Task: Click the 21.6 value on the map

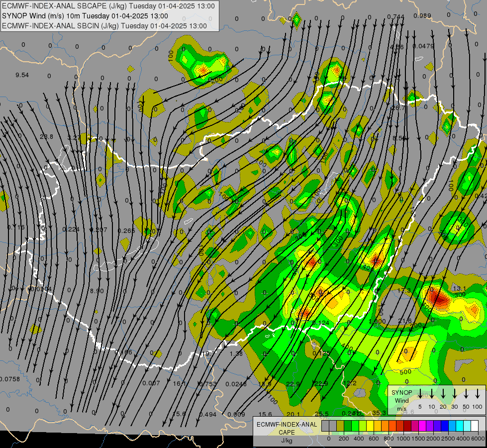Action: pyautogui.click(x=405, y=321)
